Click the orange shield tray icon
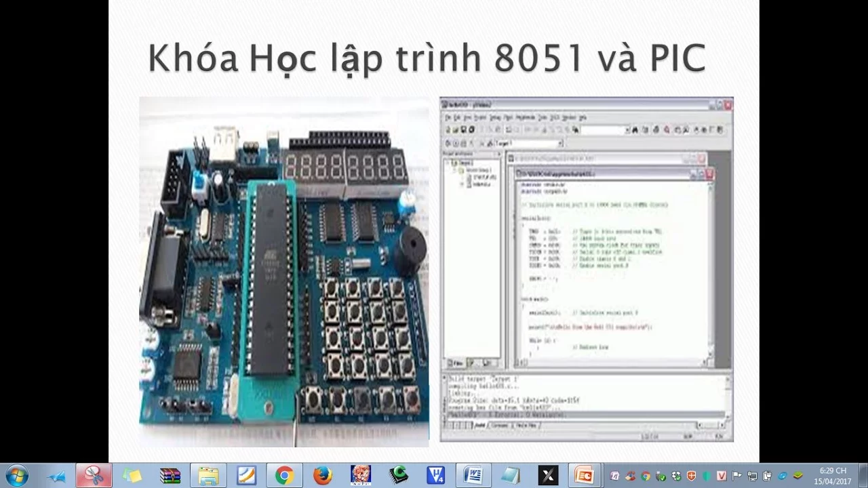This screenshot has height=488, width=868. (691, 476)
